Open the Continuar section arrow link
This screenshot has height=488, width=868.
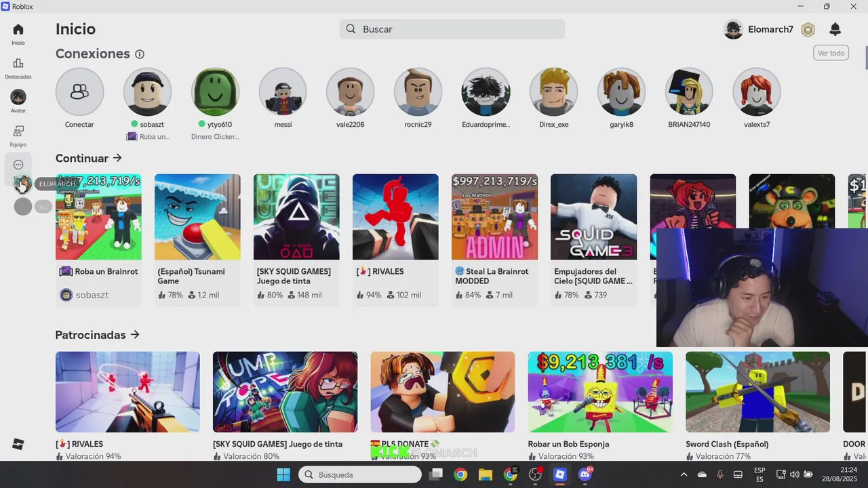pos(117,158)
